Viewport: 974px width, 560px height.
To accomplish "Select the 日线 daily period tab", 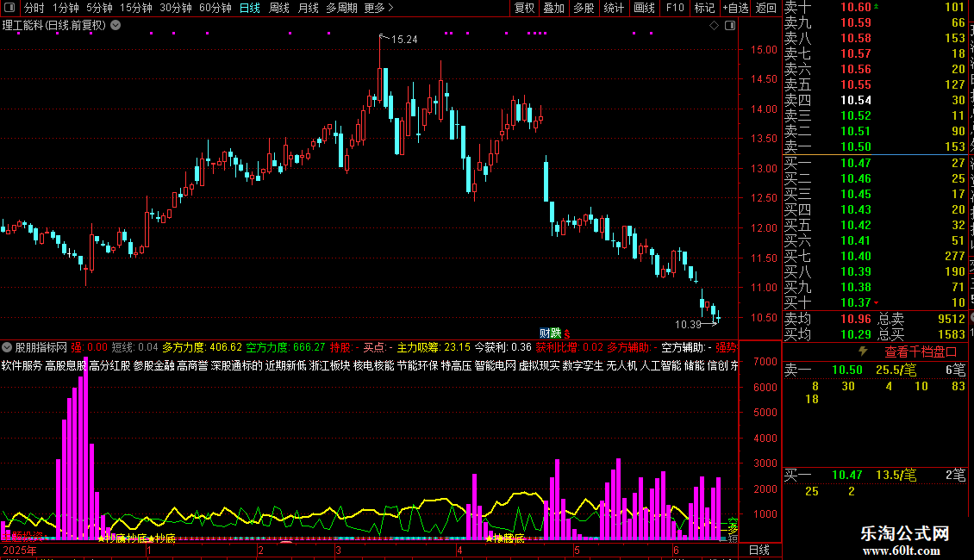I will point(250,8).
